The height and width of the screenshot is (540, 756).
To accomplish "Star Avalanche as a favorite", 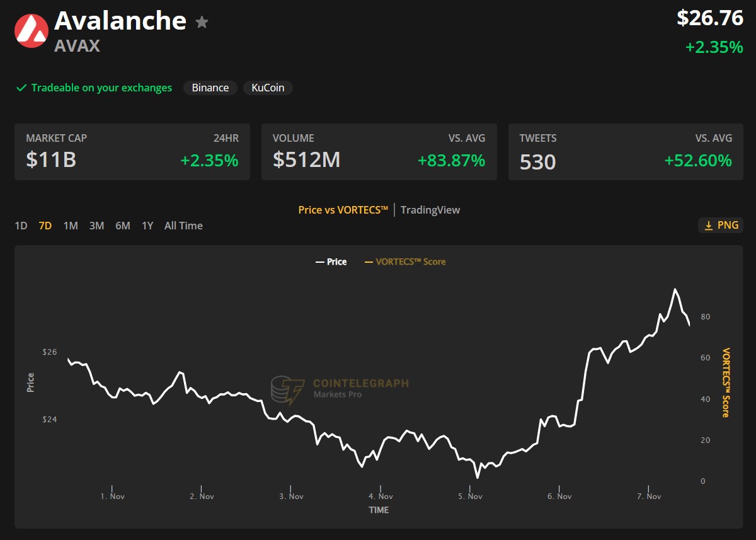I will [202, 23].
